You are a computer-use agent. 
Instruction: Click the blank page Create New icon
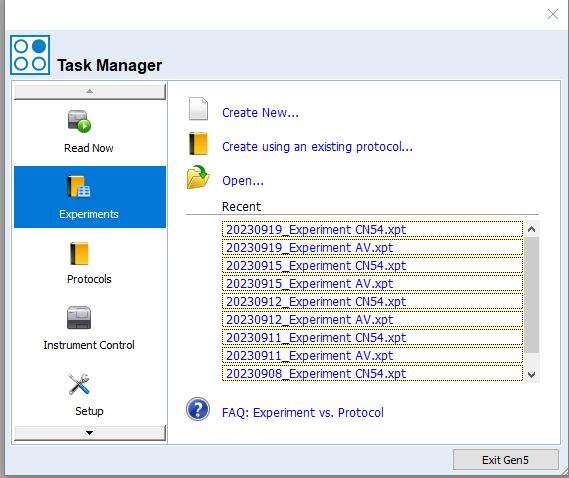coord(198,109)
